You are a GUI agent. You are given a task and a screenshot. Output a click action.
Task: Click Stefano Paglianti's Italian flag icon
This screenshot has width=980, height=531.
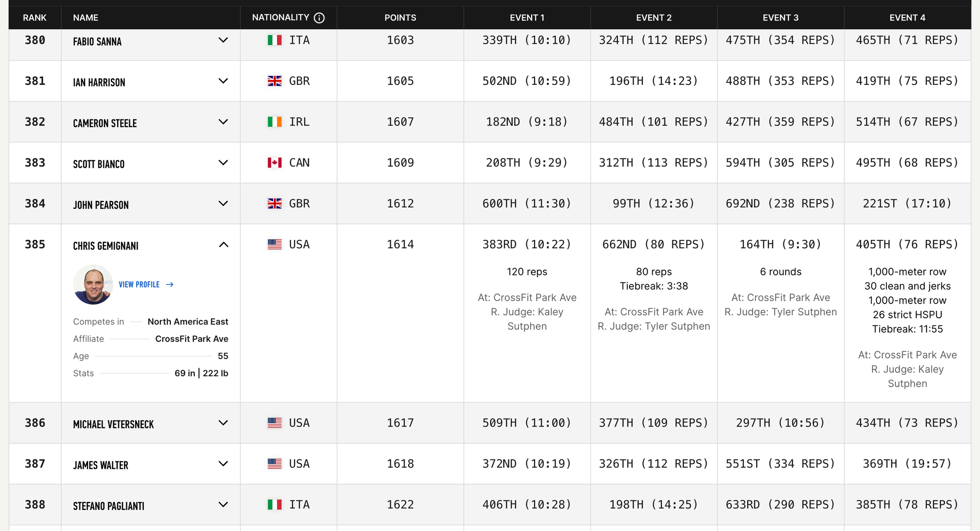pyautogui.click(x=274, y=505)
